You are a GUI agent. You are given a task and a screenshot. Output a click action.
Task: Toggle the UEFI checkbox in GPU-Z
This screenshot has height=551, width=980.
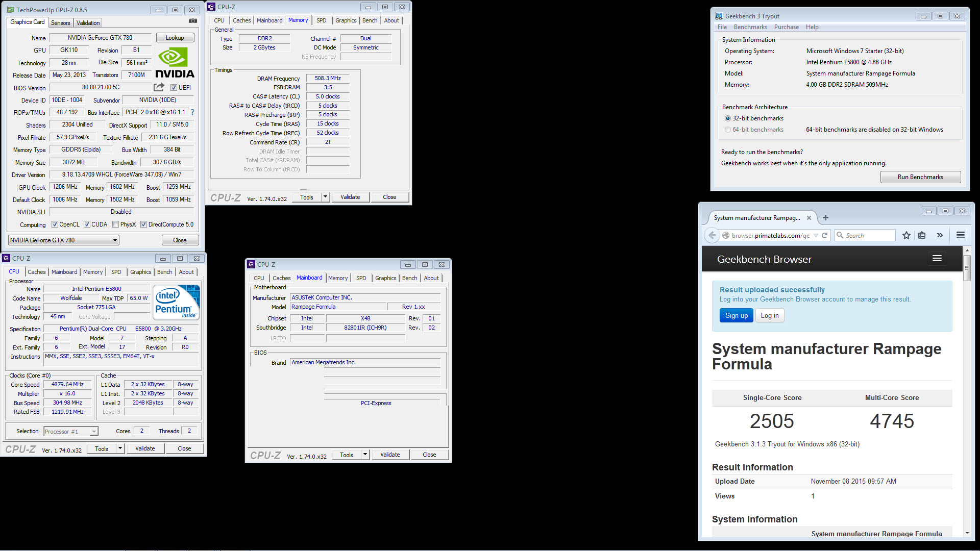[174, 88]
